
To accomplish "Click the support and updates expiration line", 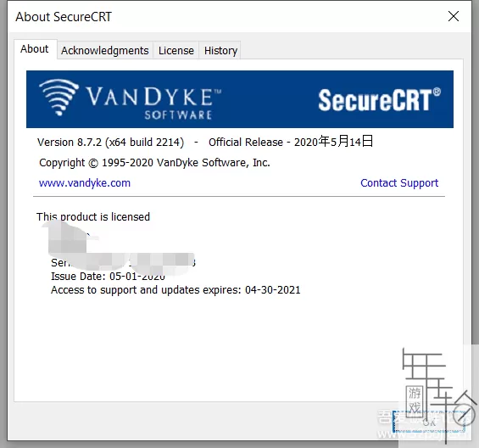I will click(x=175, y=290).
